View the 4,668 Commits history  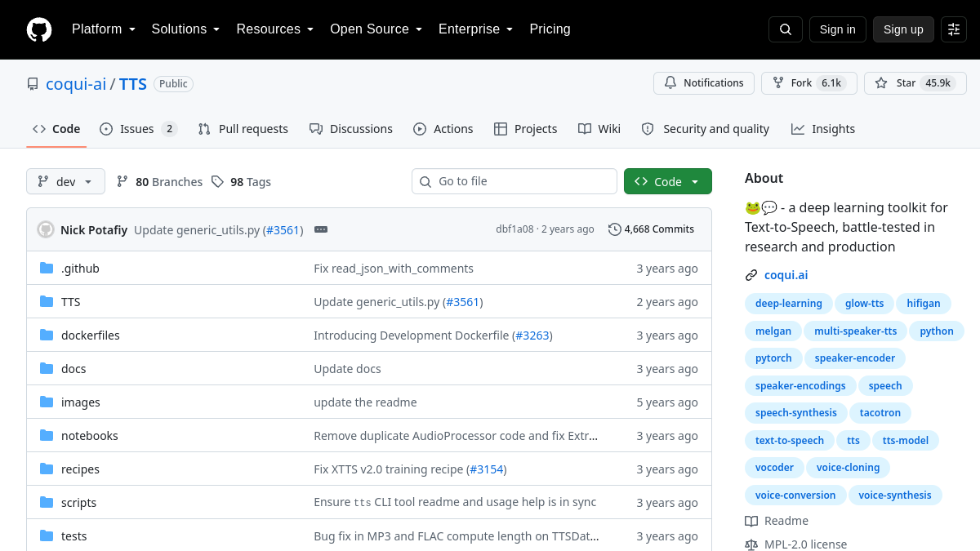(652, 229)
